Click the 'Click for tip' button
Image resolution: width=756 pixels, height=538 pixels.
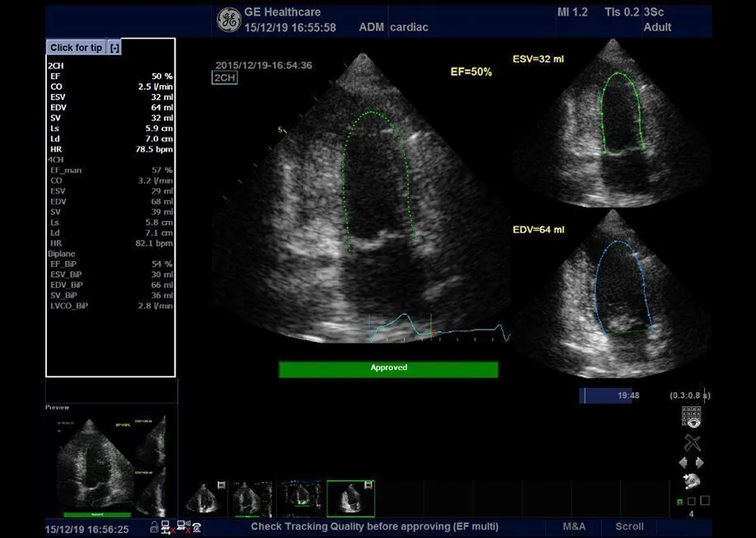(76, 48)
